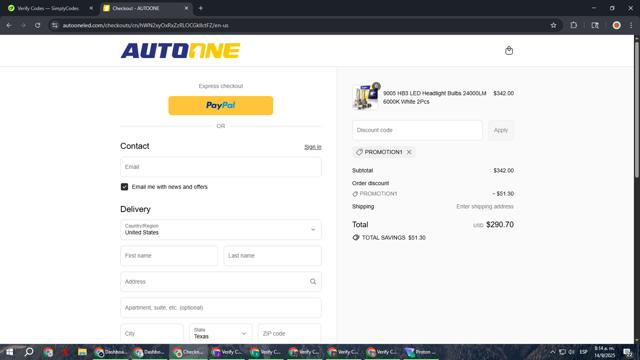Screen dimensions: 640x360
Task: Click the Discount code field
Action: pyautogui.click(x=417, y=130)
